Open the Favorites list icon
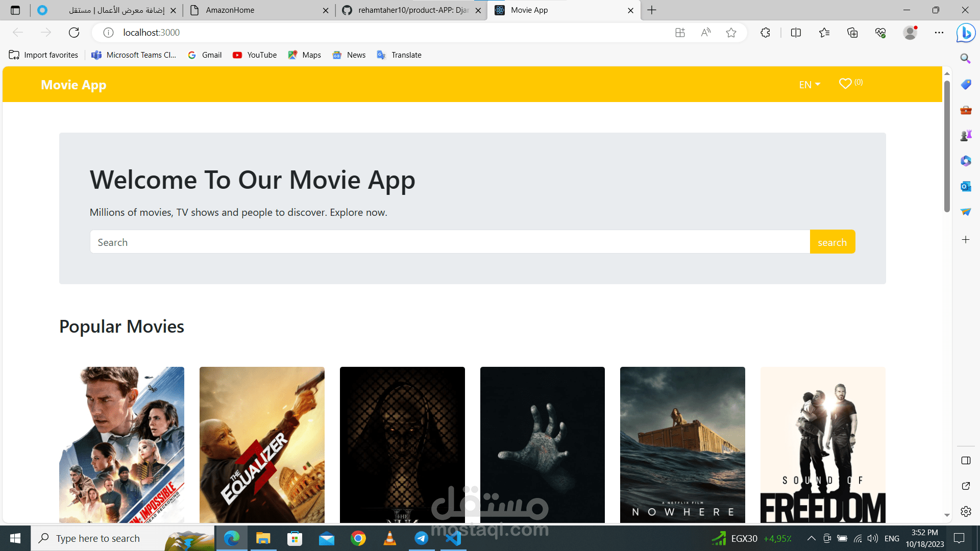This screenshot has height=551, width=980. tap(824, 33)
